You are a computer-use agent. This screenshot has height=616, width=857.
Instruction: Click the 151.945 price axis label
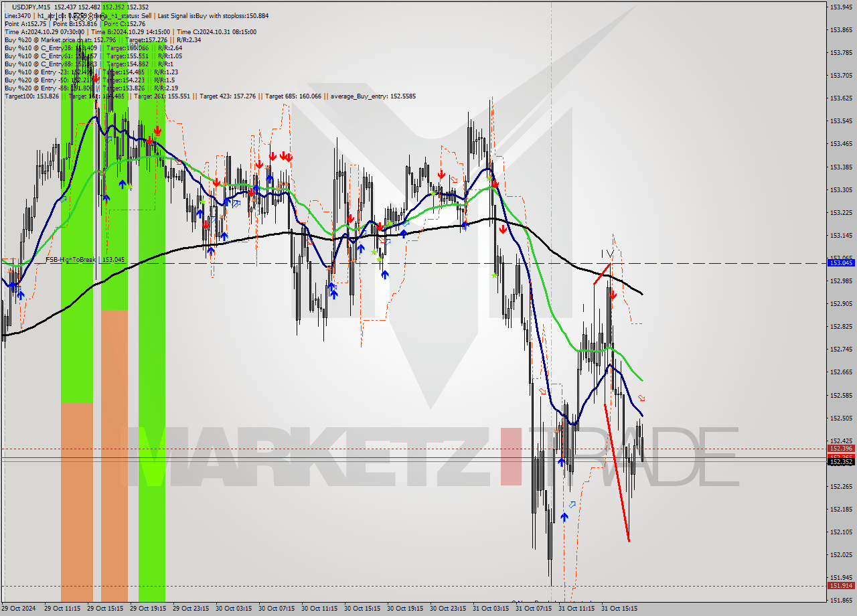841,577
